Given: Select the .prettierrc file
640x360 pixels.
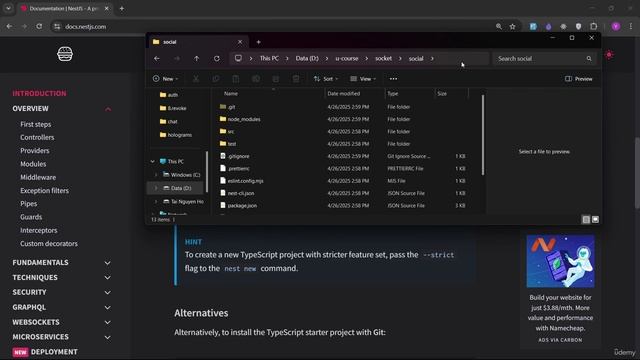Looking at the screenshot, I should tap(238, 169).
